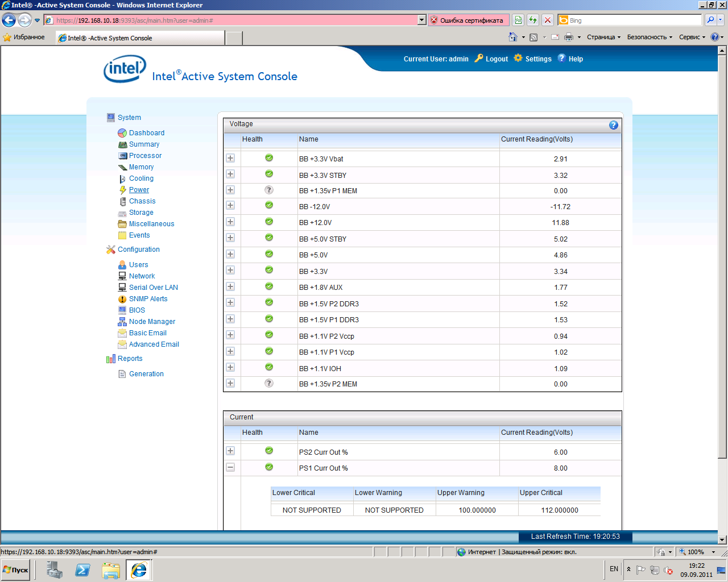This screenshot has width=728, height=582.
Task: Expand the BB +12.0V voltage row
Action: tap(230, 222)
